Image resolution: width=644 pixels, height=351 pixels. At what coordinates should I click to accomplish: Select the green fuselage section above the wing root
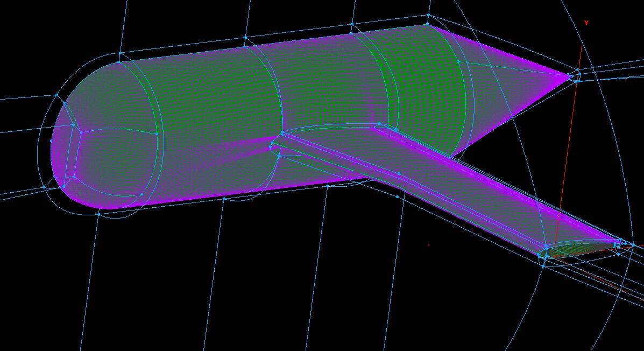pyautogui.click(x=420, y=97)
